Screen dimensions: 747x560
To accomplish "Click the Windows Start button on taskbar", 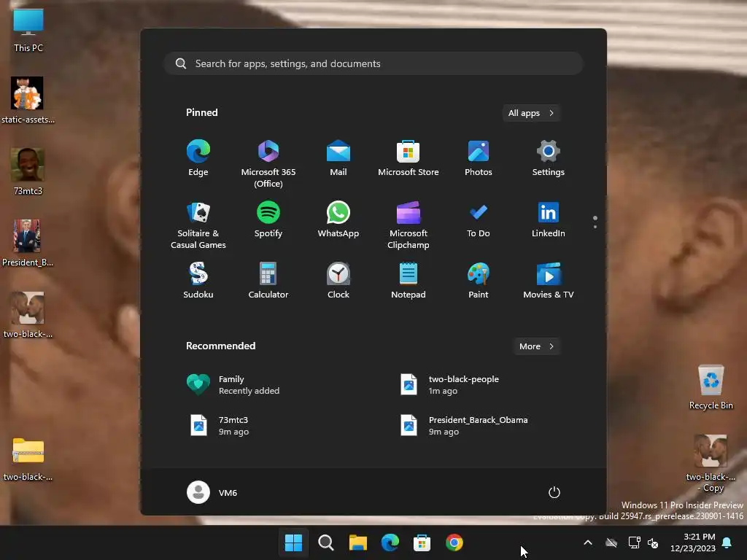I will pos(293,542).
